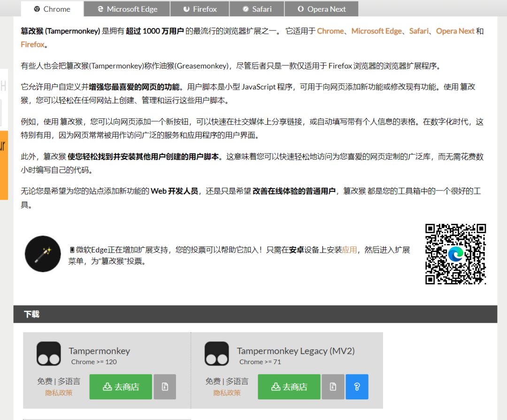Click the Tampermonkey logo icon for Chrome >= 120
The image size is (507, 420).
(x=49, y=354)
